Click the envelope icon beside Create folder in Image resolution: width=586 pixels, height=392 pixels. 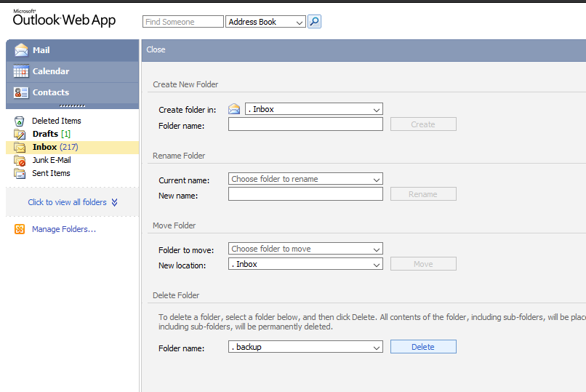(x=234, y=109)
